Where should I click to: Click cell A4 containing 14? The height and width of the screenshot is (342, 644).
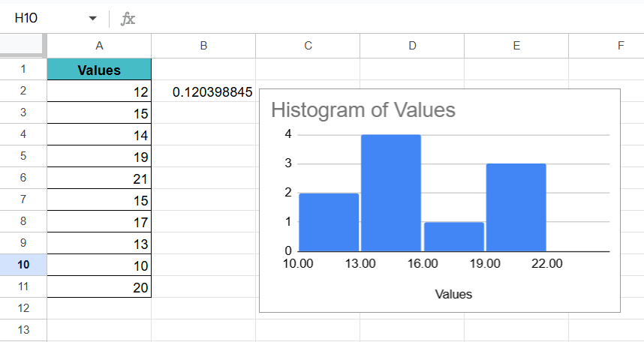point(99,134)
